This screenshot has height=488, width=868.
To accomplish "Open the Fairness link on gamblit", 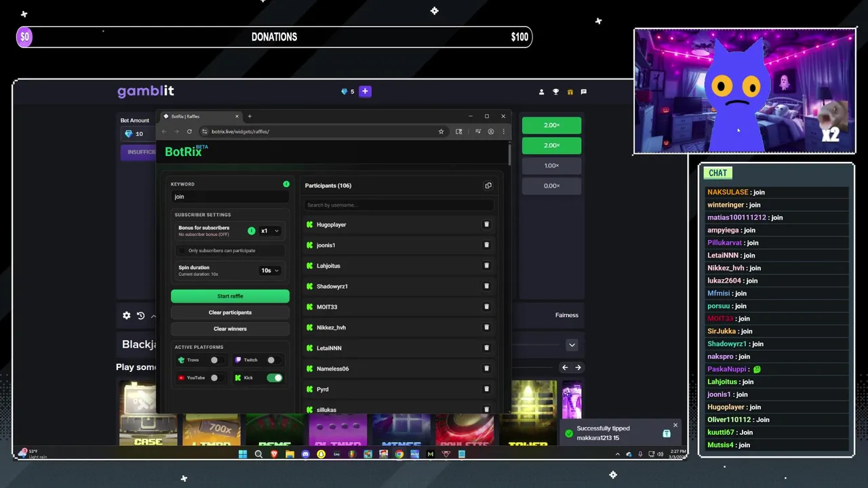I will point(567,315).
